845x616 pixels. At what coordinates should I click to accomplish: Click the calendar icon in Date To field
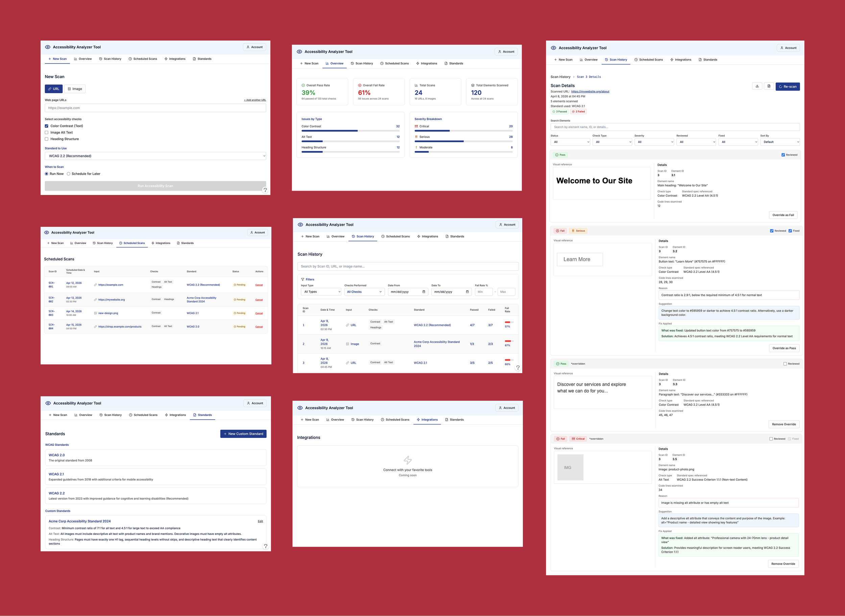467,292
